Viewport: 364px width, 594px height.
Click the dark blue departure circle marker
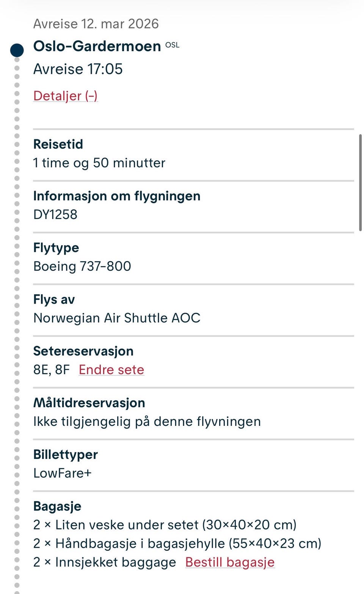coord(17,50)
